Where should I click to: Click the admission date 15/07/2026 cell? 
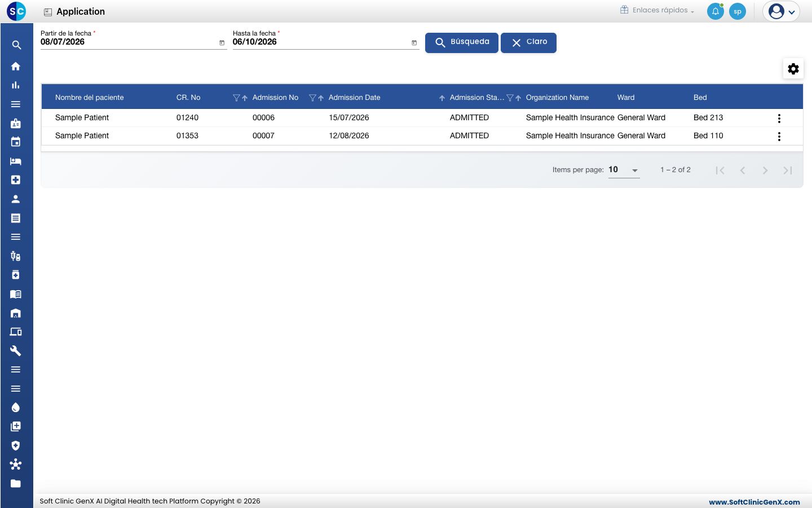click(x=349, y=117)
